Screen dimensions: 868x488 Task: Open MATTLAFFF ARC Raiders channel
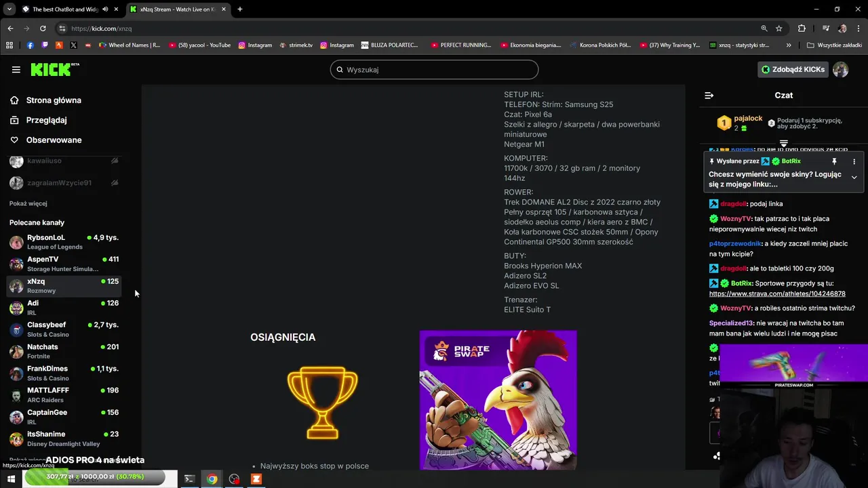[x=64, y=394]
